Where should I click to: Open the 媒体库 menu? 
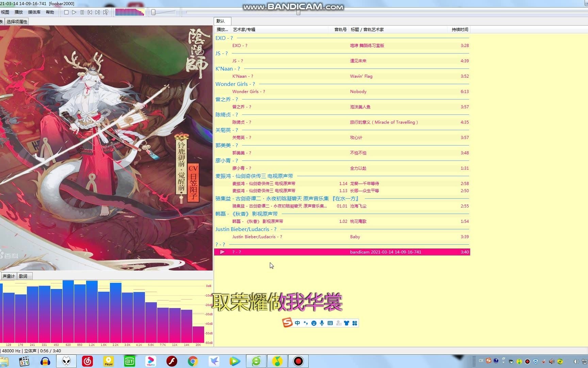click(34, 12)
